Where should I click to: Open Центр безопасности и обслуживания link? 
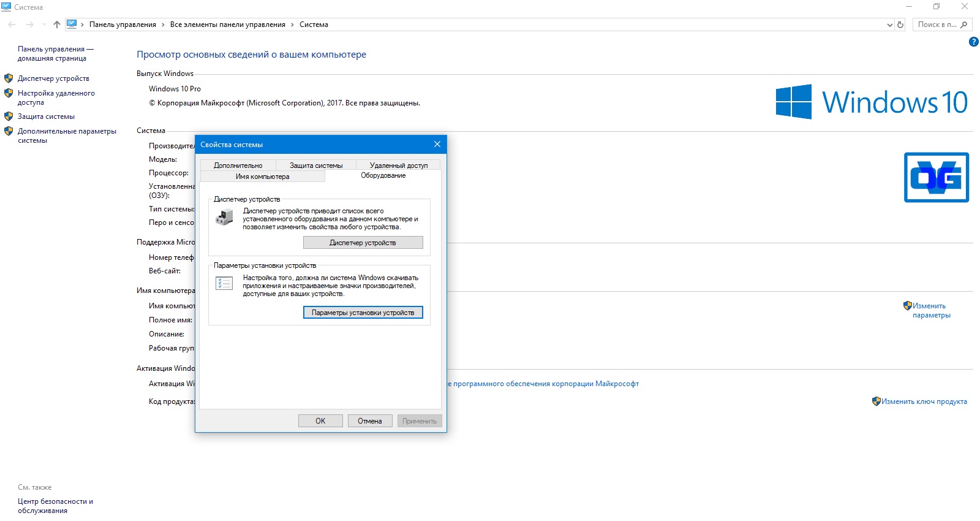pos(55,506)
